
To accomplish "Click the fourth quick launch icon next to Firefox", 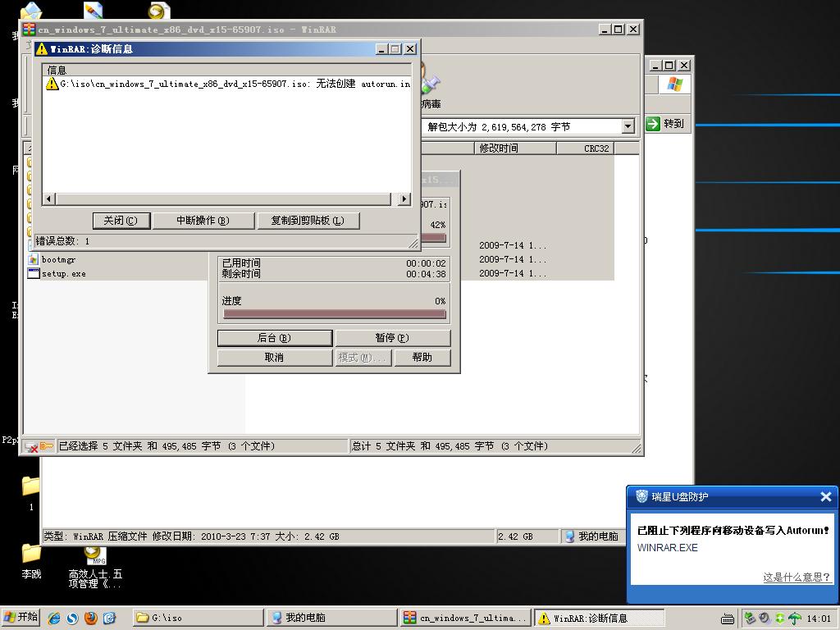I will [x=109, y=619].
